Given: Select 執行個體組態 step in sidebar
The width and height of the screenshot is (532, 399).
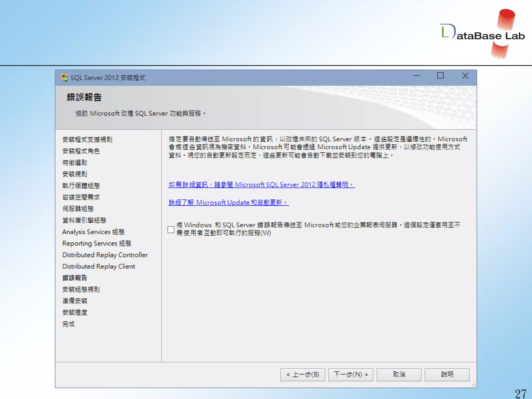Looking at the screenshot, I should point(81,186).
